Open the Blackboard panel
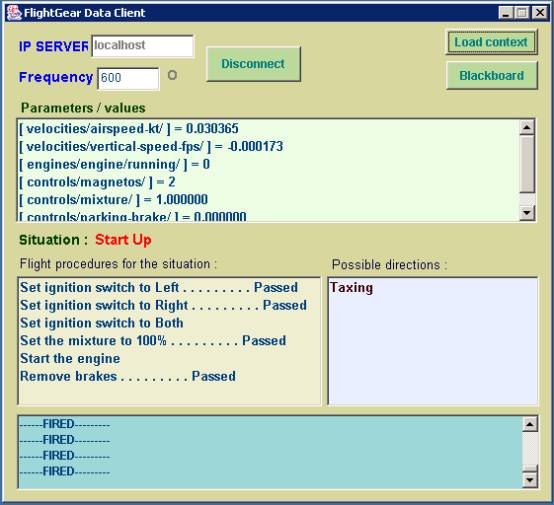Viewport: 554px width, 505px height. pos(491,75)
